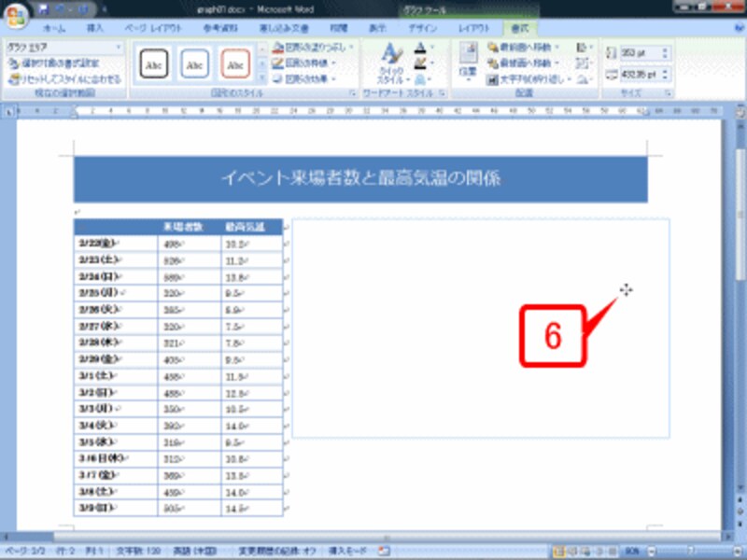Bring the chart to the front
Image resolution: width=747 pixels, height=560 pixels.
pos(528,45)
